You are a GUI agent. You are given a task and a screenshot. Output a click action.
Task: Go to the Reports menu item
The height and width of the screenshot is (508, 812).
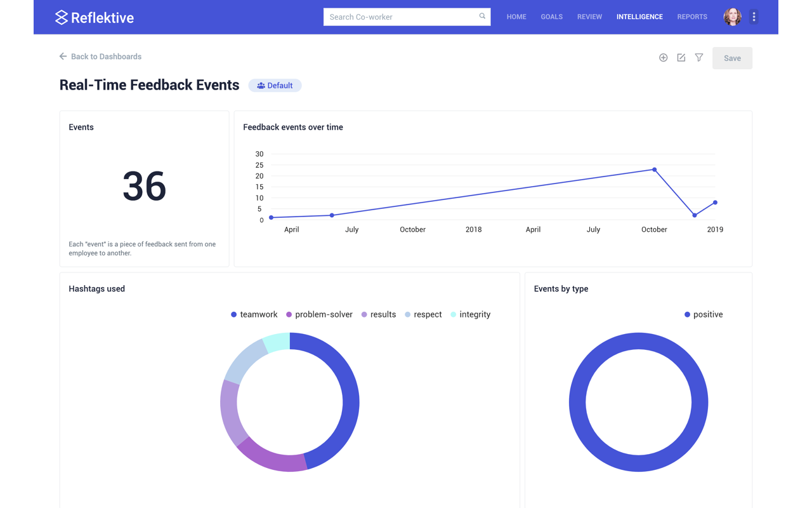click(x=691, y=17)
